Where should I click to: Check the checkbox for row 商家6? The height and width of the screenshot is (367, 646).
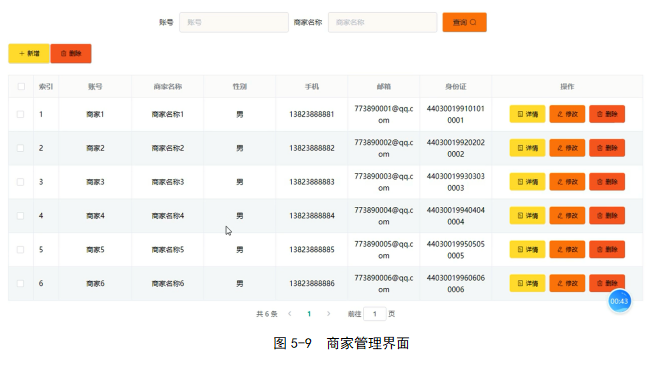(20, 283)
